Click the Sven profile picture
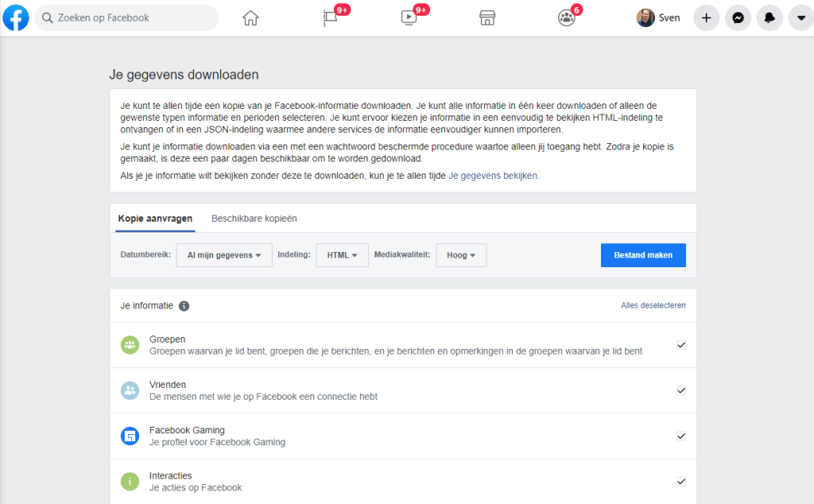Screen dimensions: 814x504 point(645,17)
